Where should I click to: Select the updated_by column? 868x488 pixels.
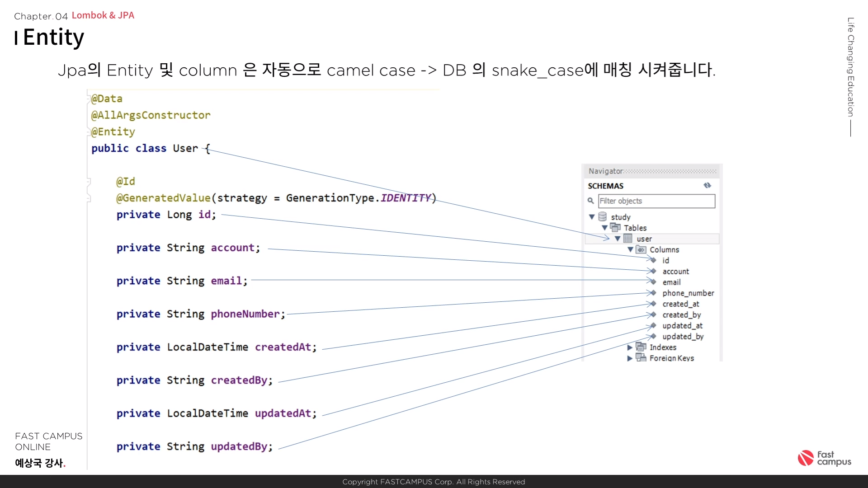coord(683,337)
